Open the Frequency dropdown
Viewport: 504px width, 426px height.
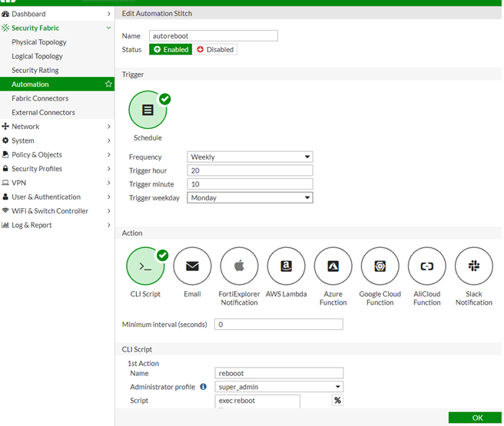point(250,157)
